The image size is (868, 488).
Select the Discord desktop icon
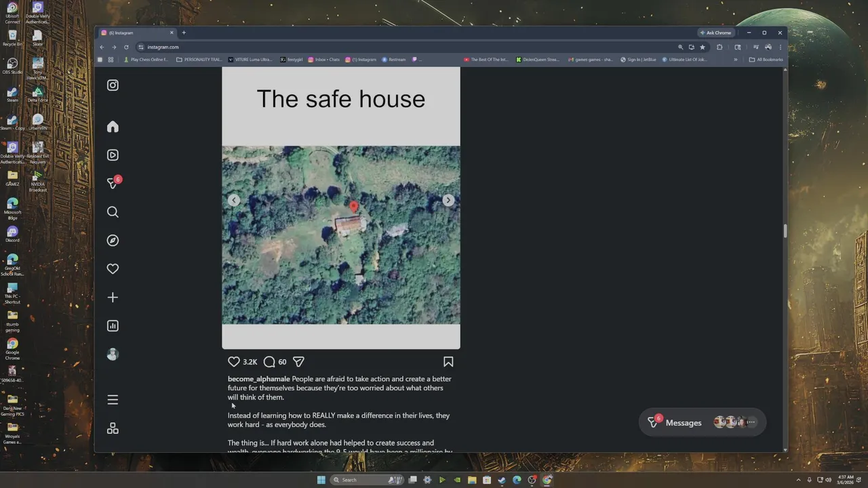12,235
